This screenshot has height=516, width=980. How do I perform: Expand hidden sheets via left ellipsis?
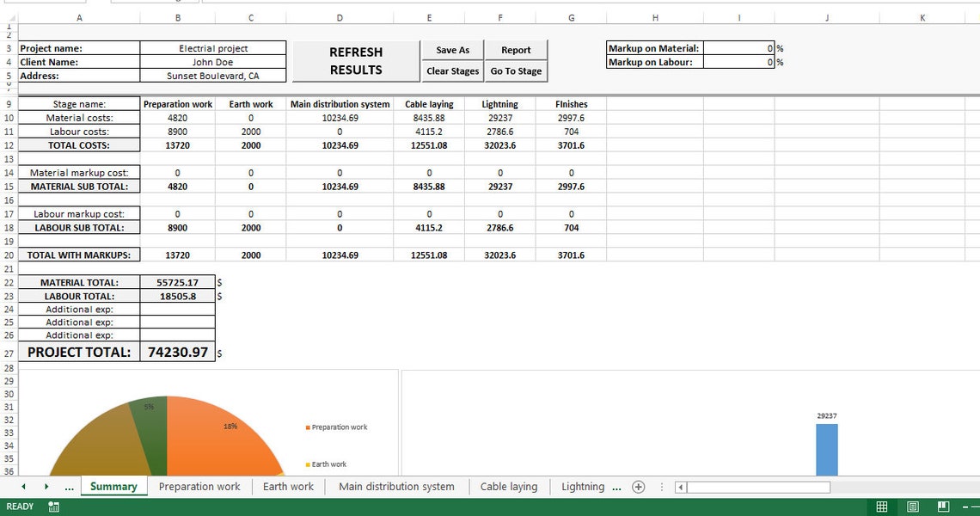(69, 486)
